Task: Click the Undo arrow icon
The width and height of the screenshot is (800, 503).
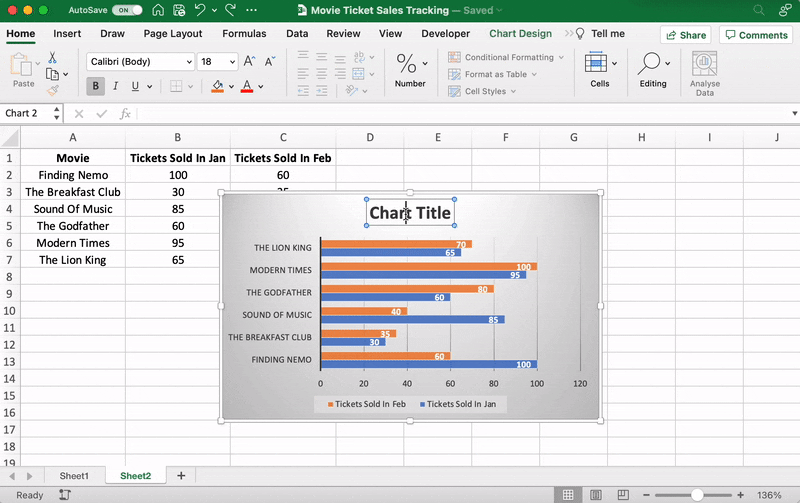Action: [200, 10]
